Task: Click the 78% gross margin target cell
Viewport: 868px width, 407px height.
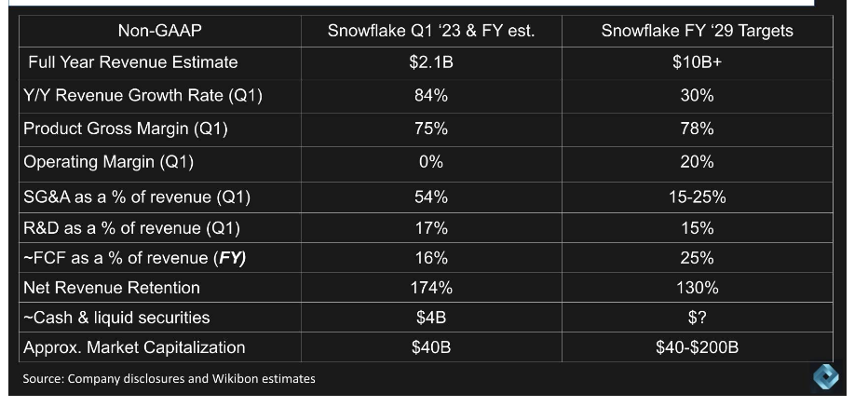Action: point(697,129)
